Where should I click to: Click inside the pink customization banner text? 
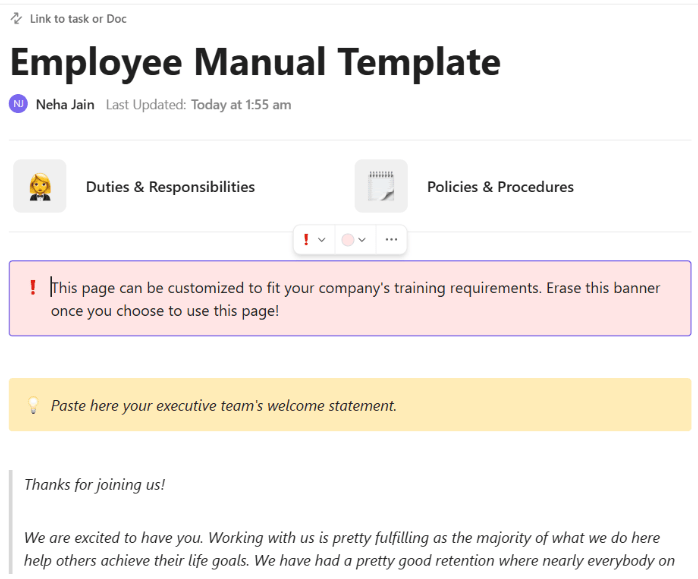355,299
